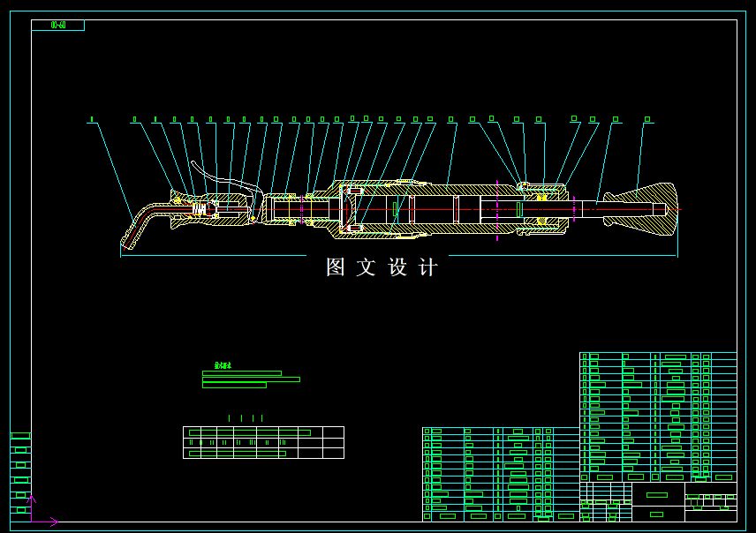Click the coil spring inside the valve body

click(x=199, y=209)
